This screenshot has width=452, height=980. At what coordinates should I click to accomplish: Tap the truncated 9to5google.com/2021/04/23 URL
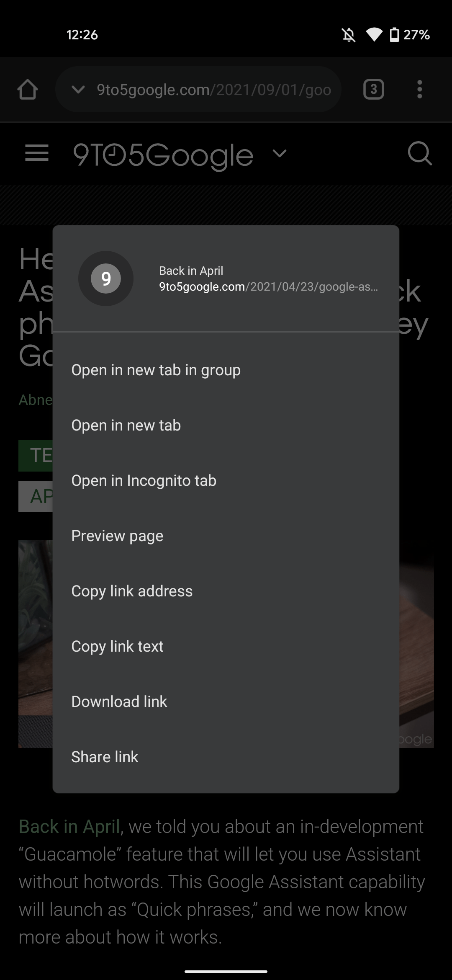(x=268, y=287)
